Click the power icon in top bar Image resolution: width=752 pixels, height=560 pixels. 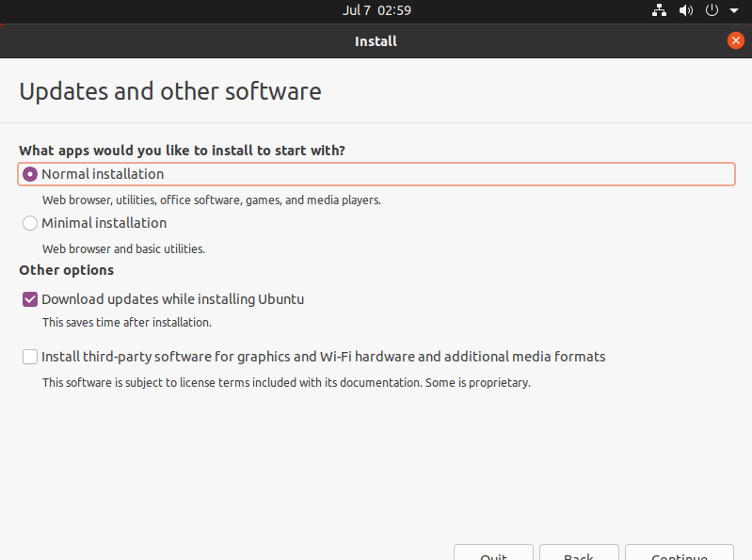(712, 10)
